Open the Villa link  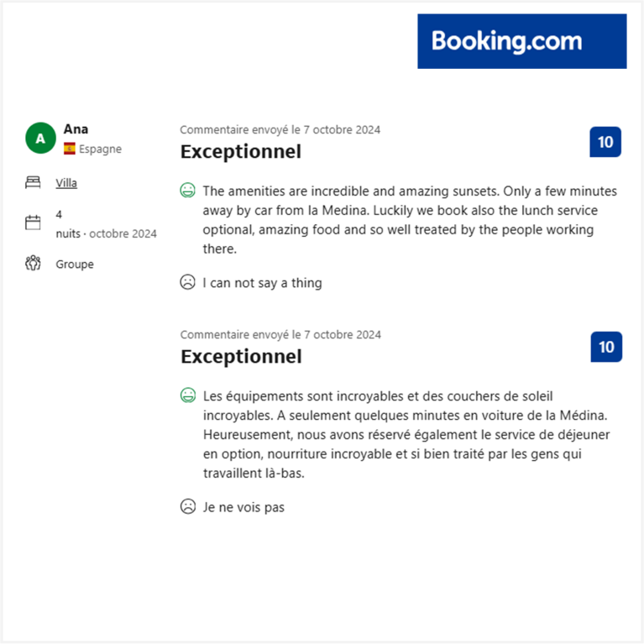(66, 183)
